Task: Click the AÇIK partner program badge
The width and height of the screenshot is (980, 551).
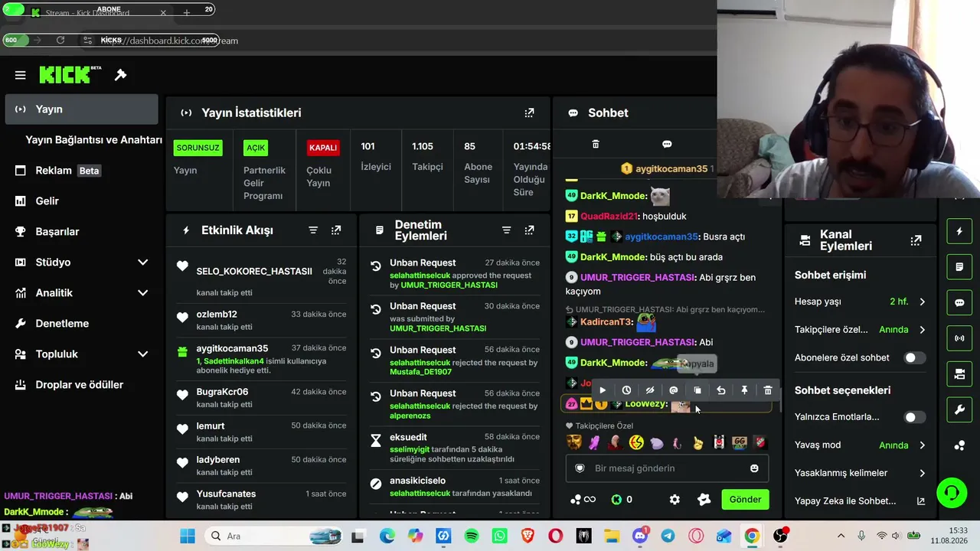Action: click(256, 148)
